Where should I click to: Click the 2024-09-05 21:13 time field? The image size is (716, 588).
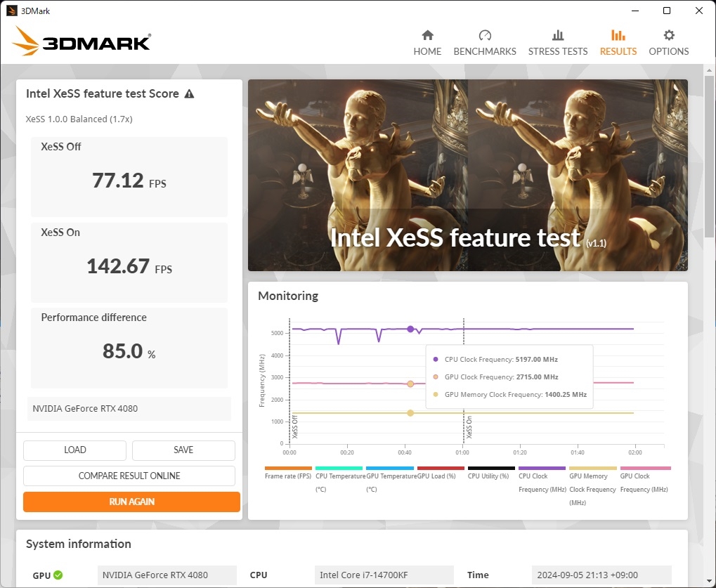pos(601,575)
